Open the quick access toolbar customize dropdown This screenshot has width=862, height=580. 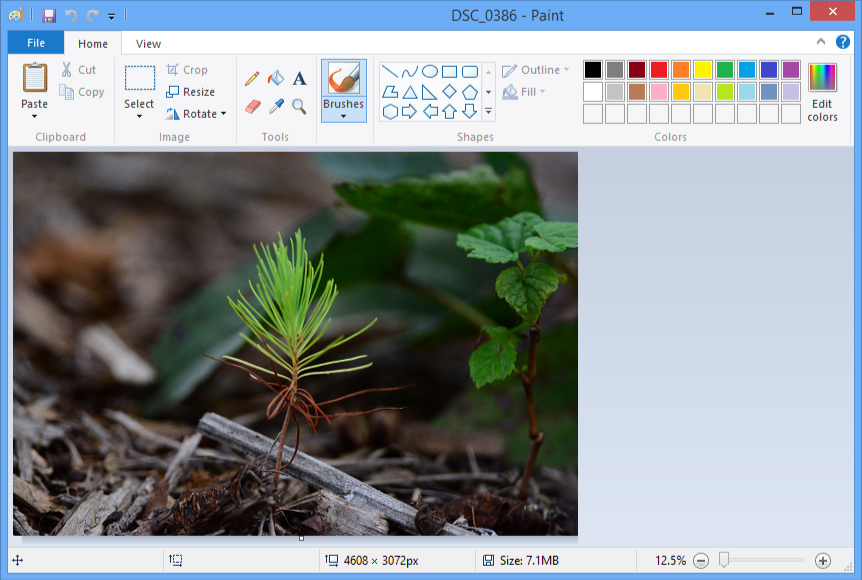click(110, 16)
